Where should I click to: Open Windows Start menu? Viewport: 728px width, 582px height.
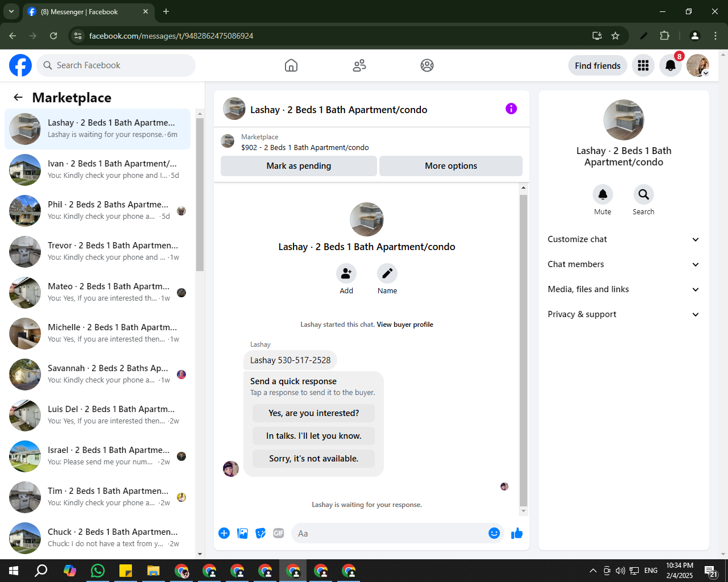click(14, 571)
